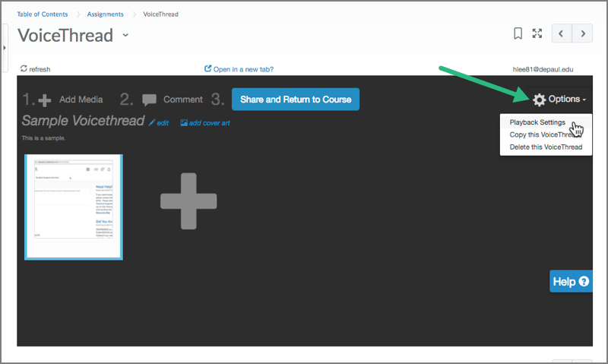
Task: Expand the left side panel arrow
Action: tap(5, 48)
